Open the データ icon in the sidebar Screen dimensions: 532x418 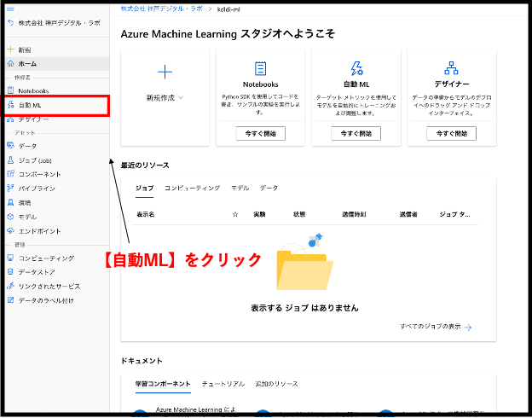coord(11,146)
